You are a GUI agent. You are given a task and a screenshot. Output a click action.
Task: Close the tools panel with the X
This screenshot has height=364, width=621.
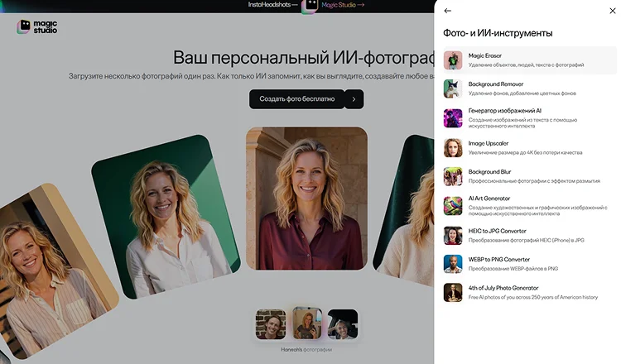[612, 11]
